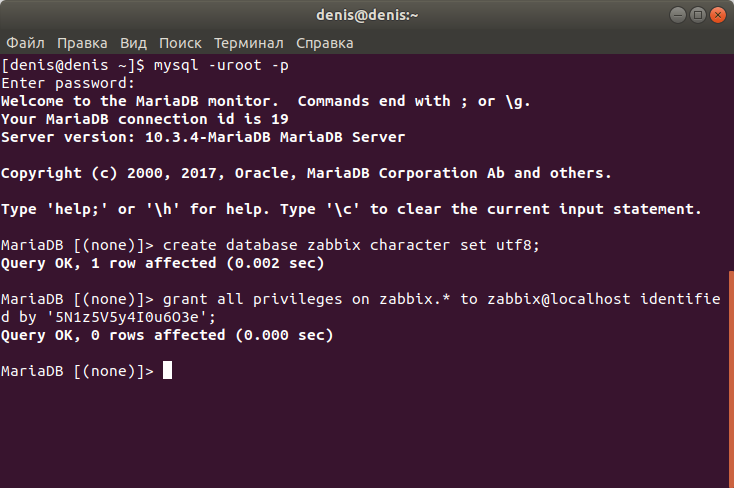The height and width of the screenshot is (488, 734).
Task: Close the terminal with the red button
Action: click(x=718, y=15)
